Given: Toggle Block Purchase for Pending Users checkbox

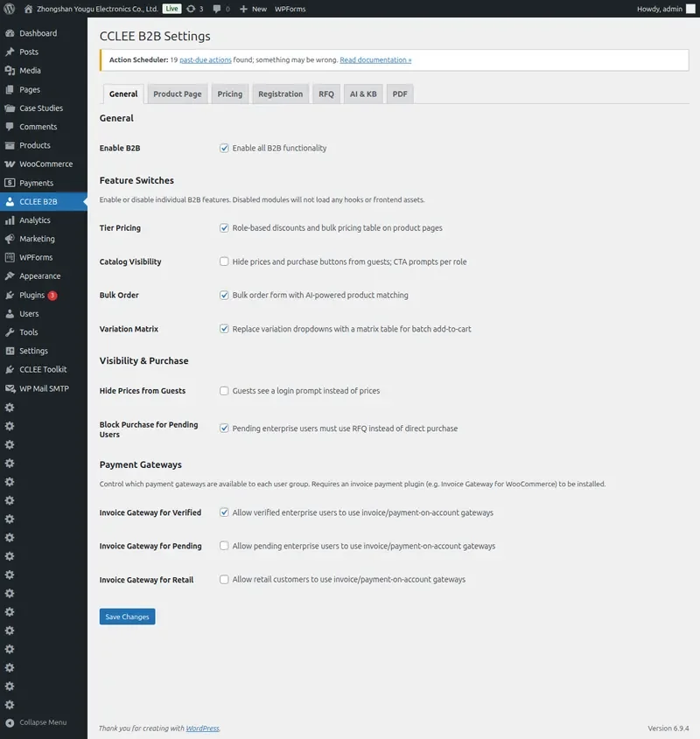Looking at the screenshot, I should tap(224, 429).
